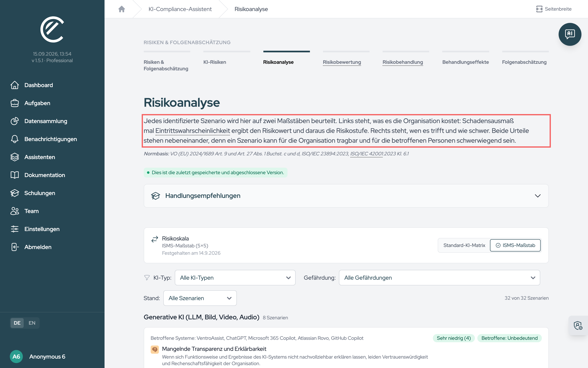This screenshot has height=368, width=588.
Task: Click the Einstellungen sidebar menu label
Action: pyautogui.click(x=42, y=229)
